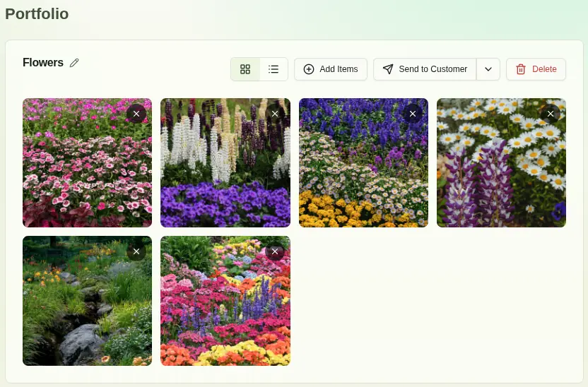This screenshot has height=387, width=588.
Task: Remove the rocky stream garden photo
Action: point(136,251)
